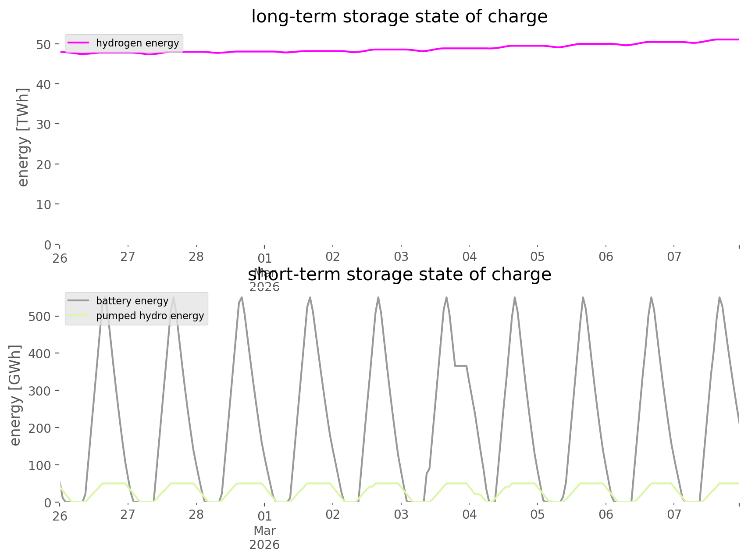Click the 50 tick on upper chart y-axis

coord(44,44)
